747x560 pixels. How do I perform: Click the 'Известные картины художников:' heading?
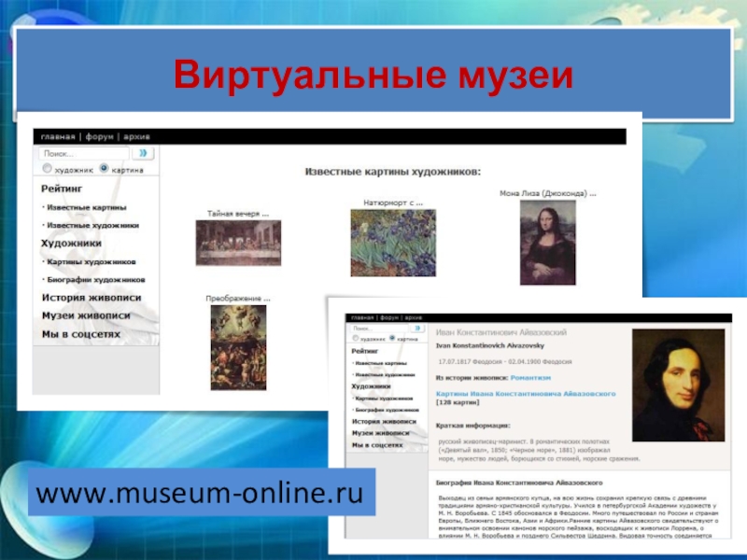click(393, 172)
